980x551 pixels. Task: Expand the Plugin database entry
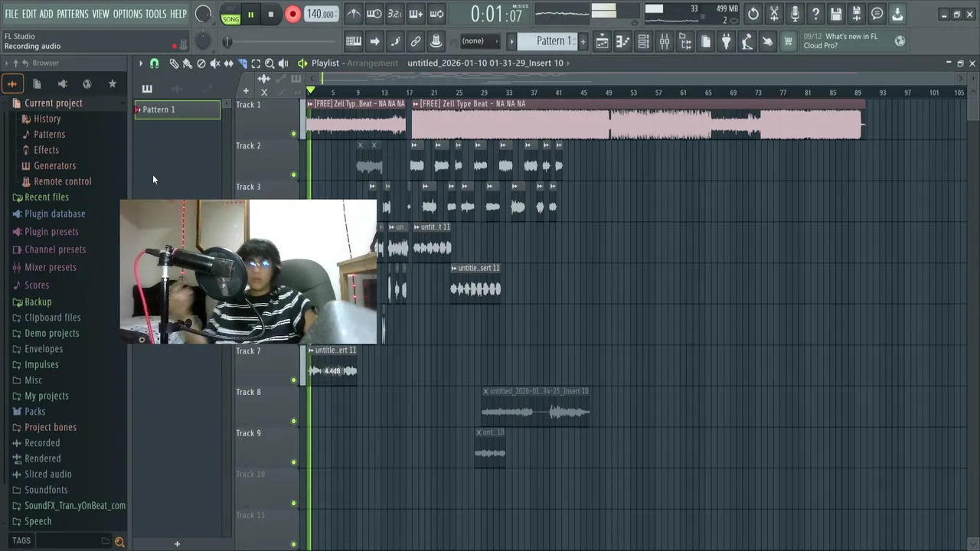click(x=54, y=214)
